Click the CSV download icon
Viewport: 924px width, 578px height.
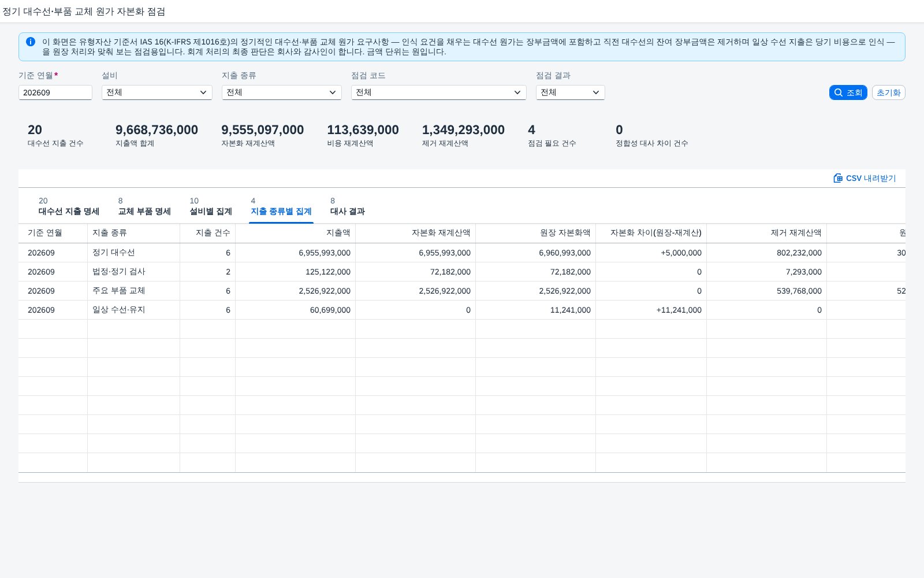tap(838, 178)
